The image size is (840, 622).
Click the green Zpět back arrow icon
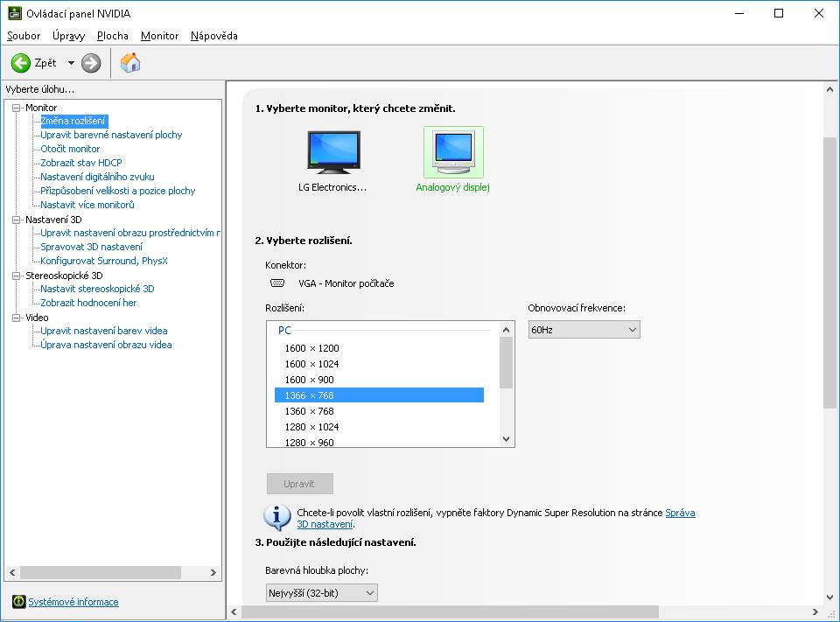pyautogui.click(x=21, y=63)
